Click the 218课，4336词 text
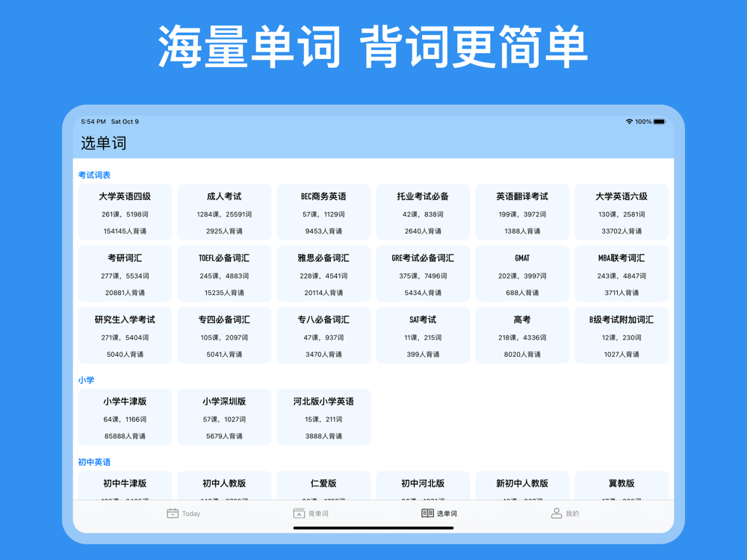This screenshot has height=560, width=747. [522, 337]
